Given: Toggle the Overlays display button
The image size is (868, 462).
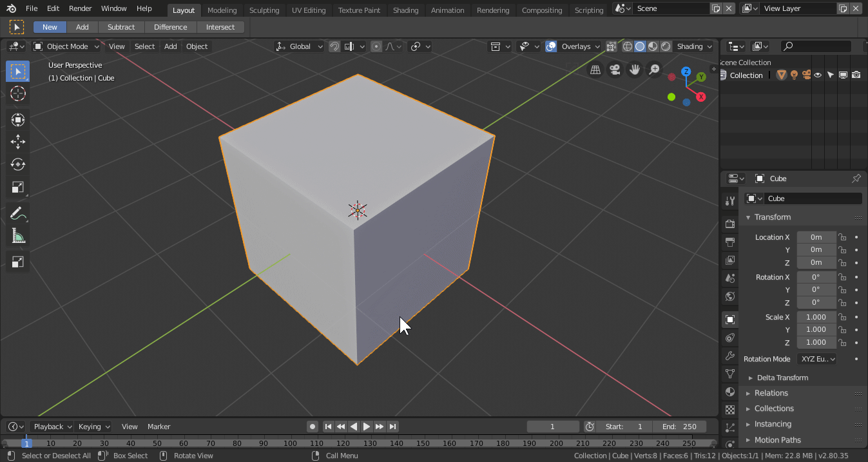Looking at the screenshot, I should click(551, 46).
